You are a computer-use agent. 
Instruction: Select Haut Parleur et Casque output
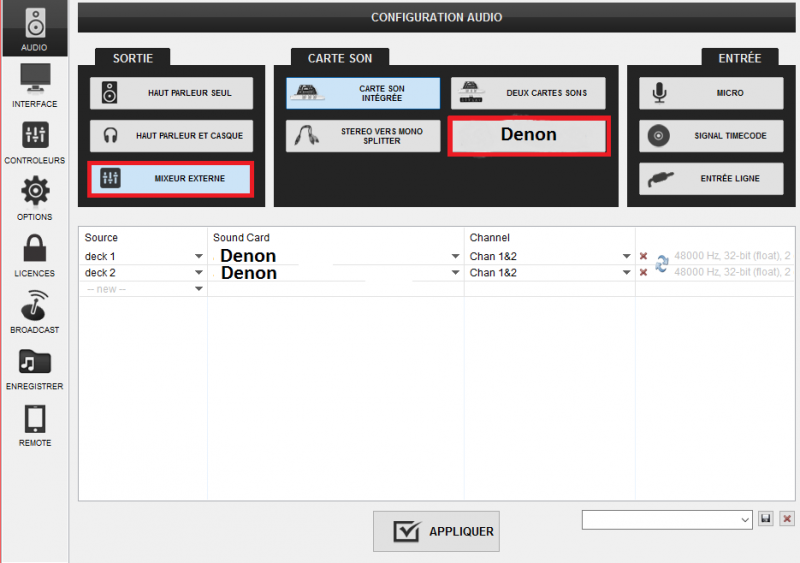point(171,136)
